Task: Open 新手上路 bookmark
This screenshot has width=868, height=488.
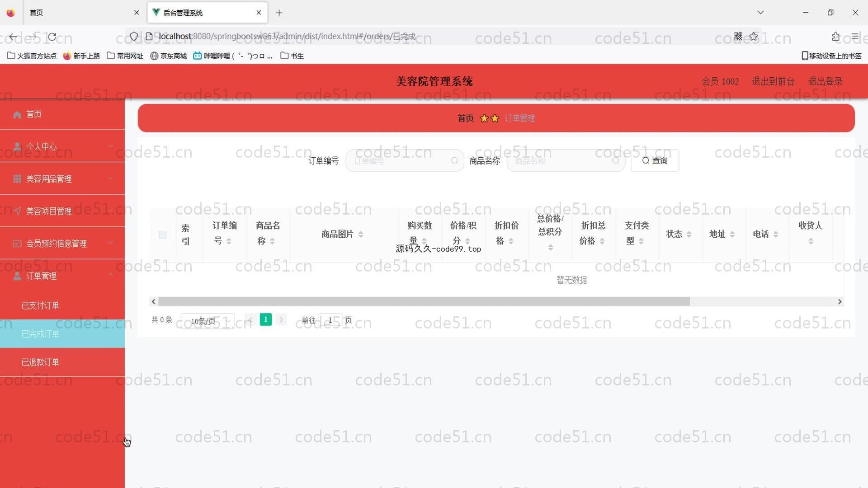Action: [82, 56]
